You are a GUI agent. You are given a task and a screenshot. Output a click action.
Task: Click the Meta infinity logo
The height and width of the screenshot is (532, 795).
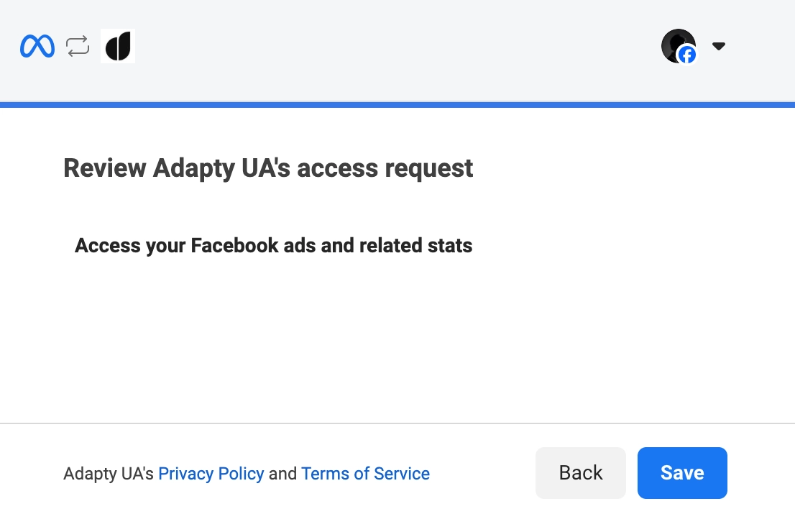(x=37, y=47)
